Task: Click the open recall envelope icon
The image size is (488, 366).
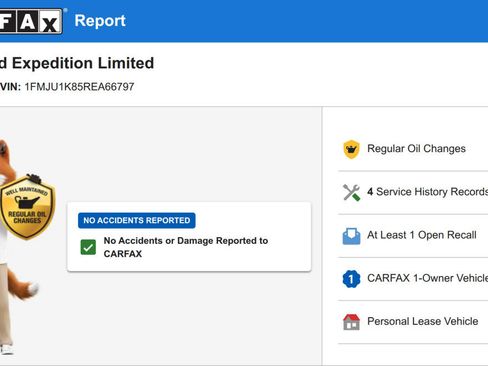Action: [351, 236]
